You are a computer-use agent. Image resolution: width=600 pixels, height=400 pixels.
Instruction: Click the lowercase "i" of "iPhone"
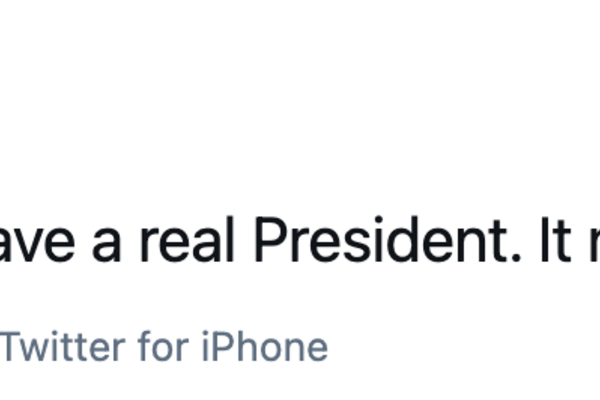coord(205,347)
